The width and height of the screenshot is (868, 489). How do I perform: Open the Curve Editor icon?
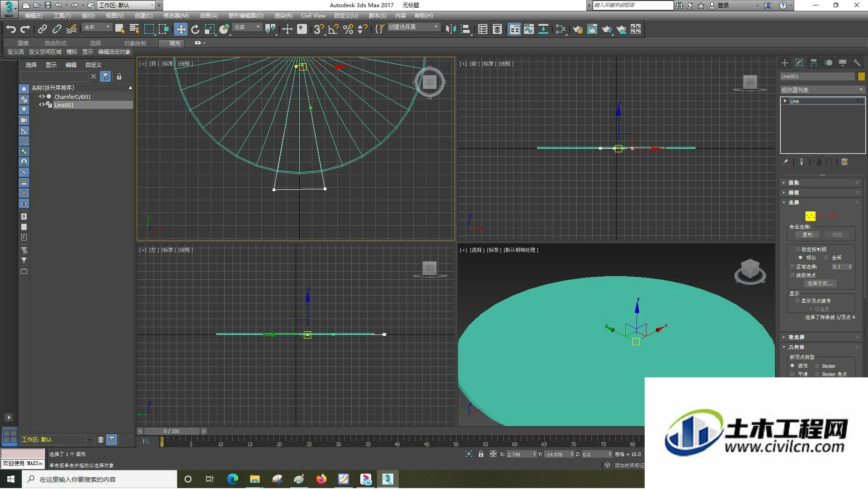[529, 29]
